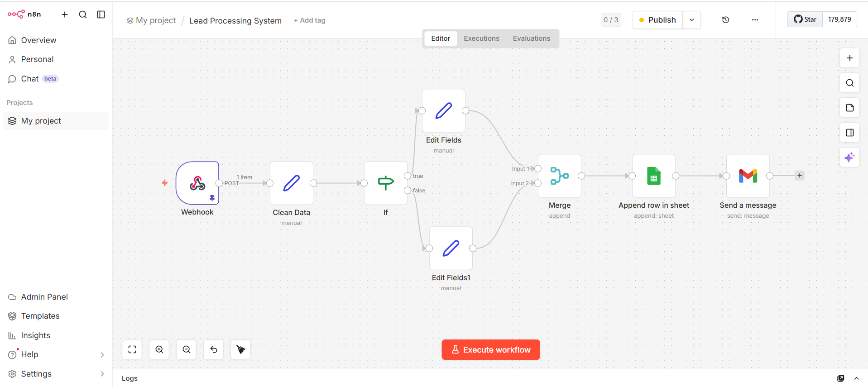The width and height of the screenshot is (868, 387).
Task: Switch to Executions tab
Action: pos(481,38)
